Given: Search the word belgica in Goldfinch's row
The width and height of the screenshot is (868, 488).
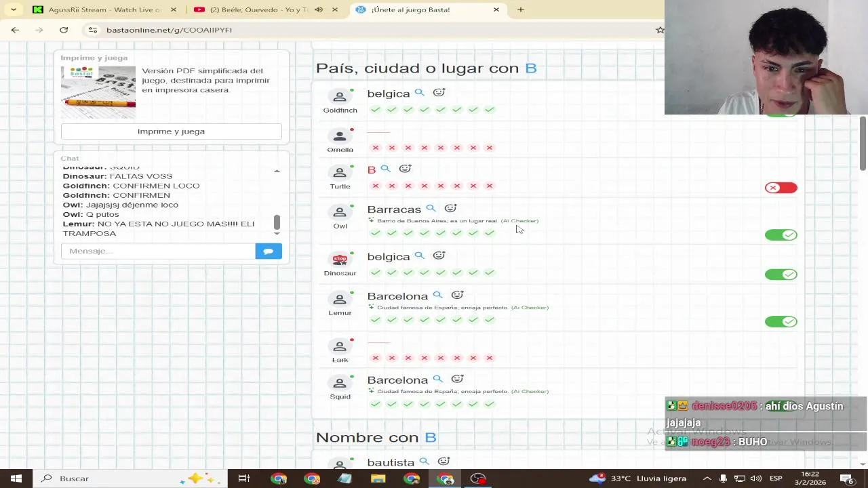Looking at the screenshot, I should (x=419, y=93).
